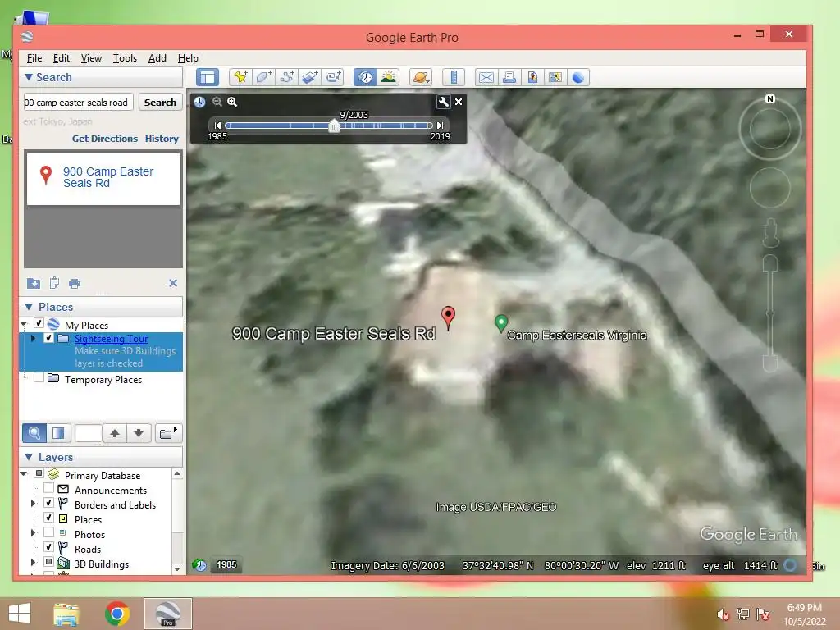The width and height of the screenshot is (840, 630).
Task: Add a polygon using the toolbar
Action: click(263, 77)
